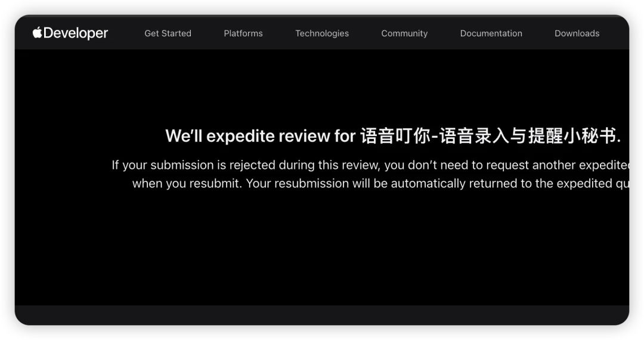644x340 pixels.
Task: Click the Apple Developer logo
Action: (x=70, y=33)
